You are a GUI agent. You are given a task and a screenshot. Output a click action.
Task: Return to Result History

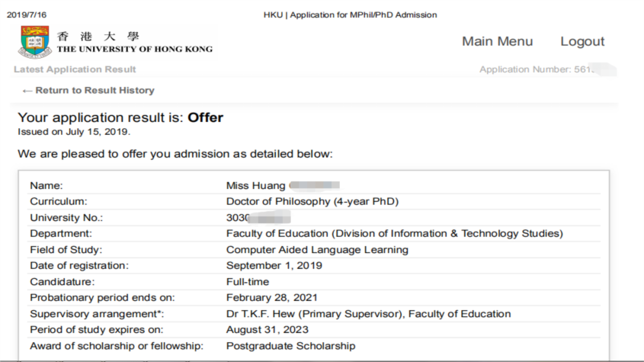click(x=95, y=91)
